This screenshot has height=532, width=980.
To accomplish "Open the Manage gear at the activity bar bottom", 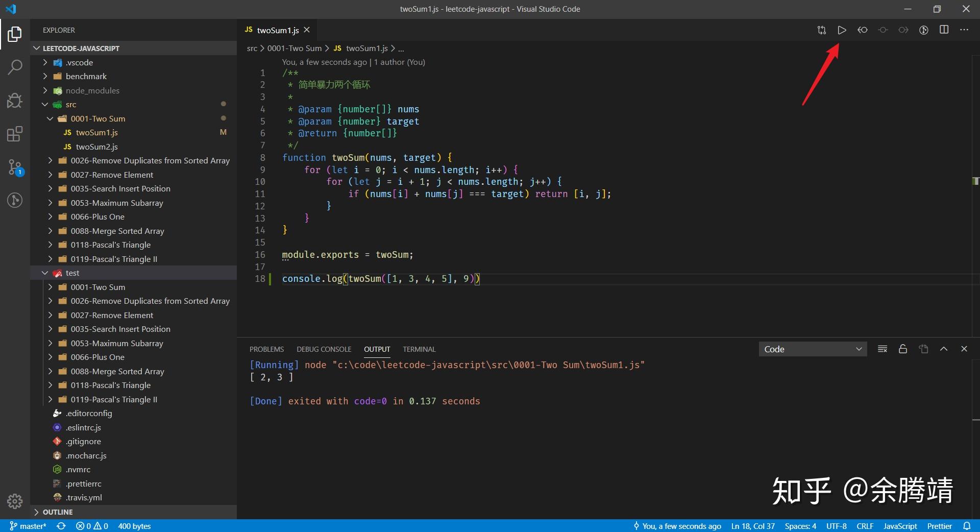I will coord(15,502).
